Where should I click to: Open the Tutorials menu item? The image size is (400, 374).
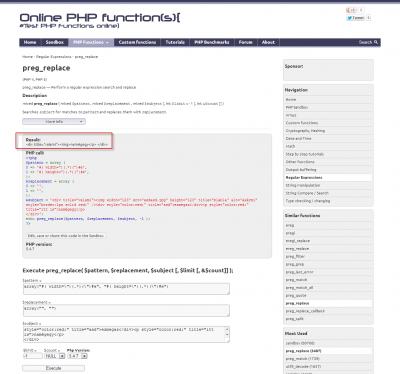click(175, 42)
